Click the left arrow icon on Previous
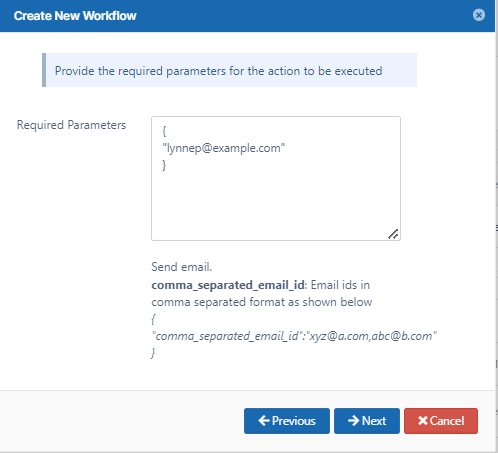 (264, 421)
